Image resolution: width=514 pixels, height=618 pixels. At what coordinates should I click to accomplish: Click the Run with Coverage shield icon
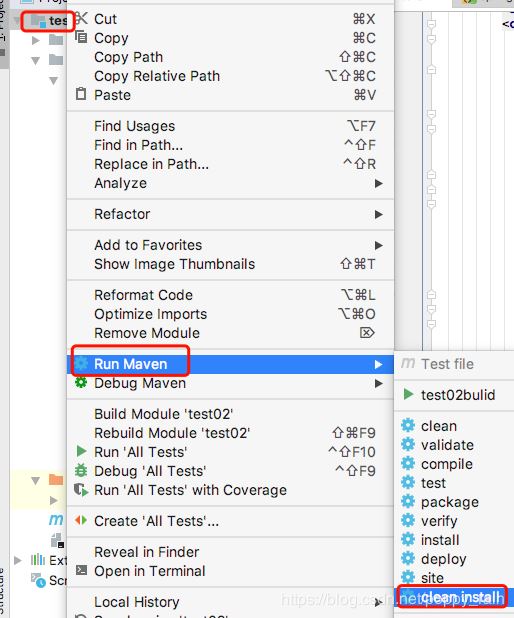tap(81, 490)
